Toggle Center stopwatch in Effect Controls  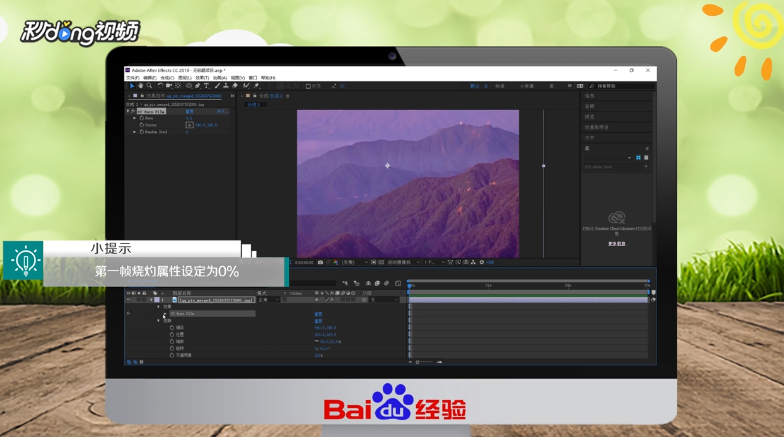pyautogui.click(x=142, y=125)
